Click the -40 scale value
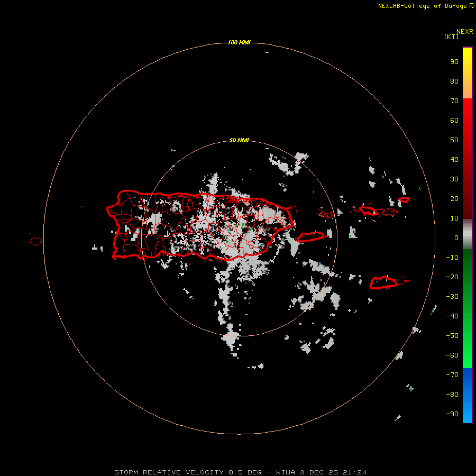This screenshot has height=476, width=476. click(452, 316)
